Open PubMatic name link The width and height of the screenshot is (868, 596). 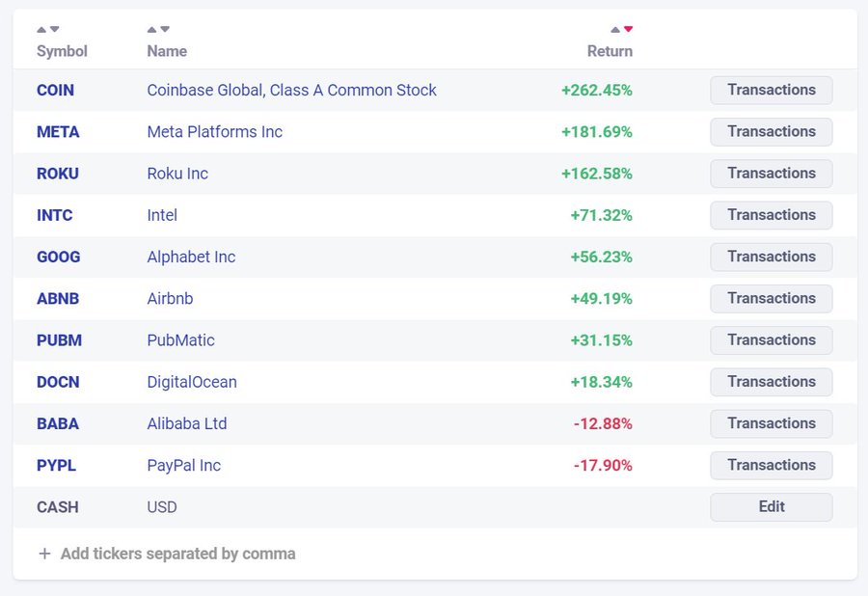181,340
